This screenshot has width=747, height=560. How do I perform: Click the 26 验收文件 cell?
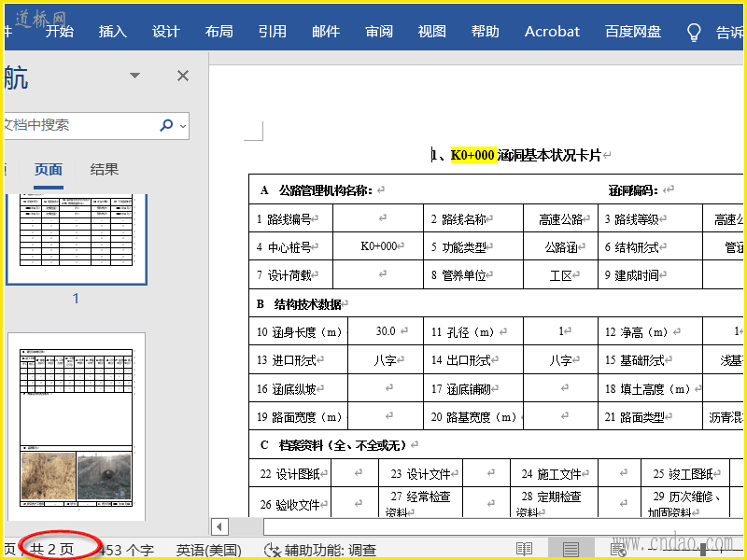pos(290,504)
